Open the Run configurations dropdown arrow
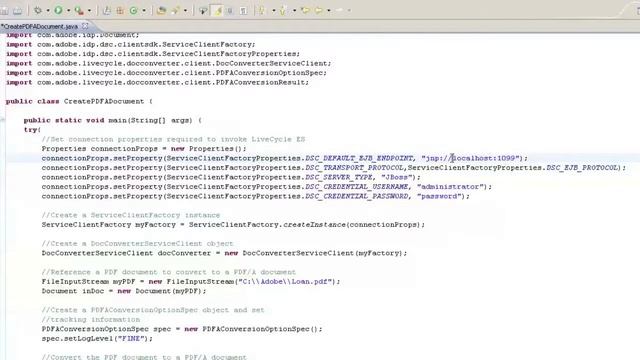Screen dimensions: 640x360 click(68, 11)
